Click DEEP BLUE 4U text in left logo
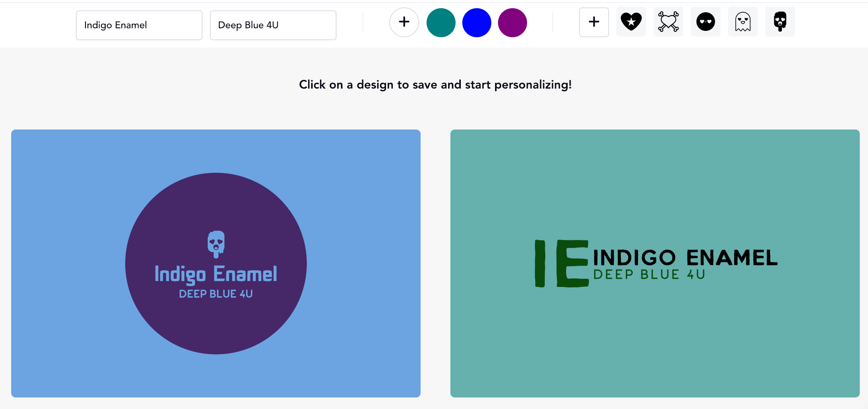 tap(216, 294)
